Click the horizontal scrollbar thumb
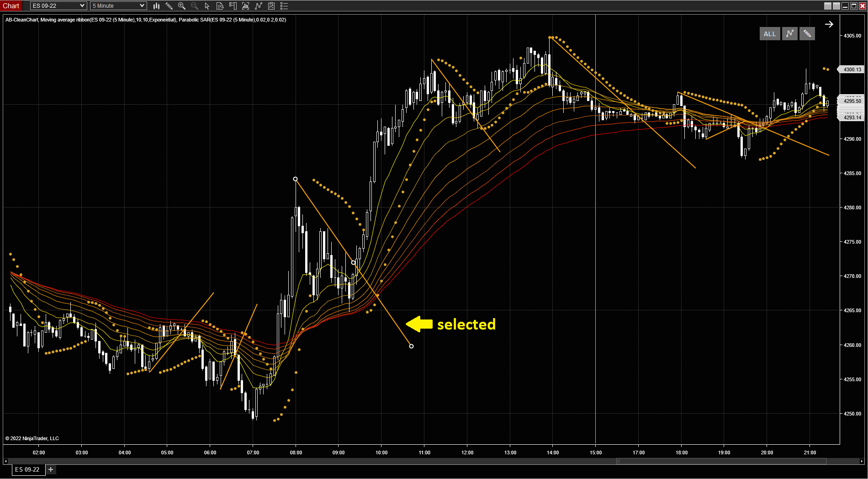 tap(721, 461)
